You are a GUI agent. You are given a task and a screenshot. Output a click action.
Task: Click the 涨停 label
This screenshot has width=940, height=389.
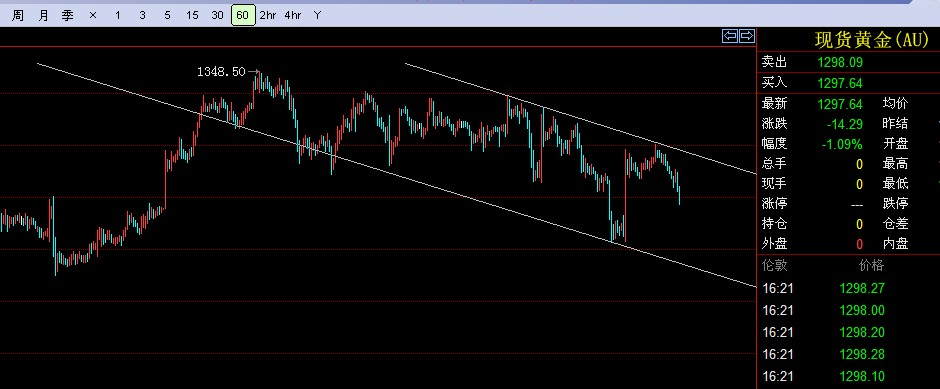point(775,204)
